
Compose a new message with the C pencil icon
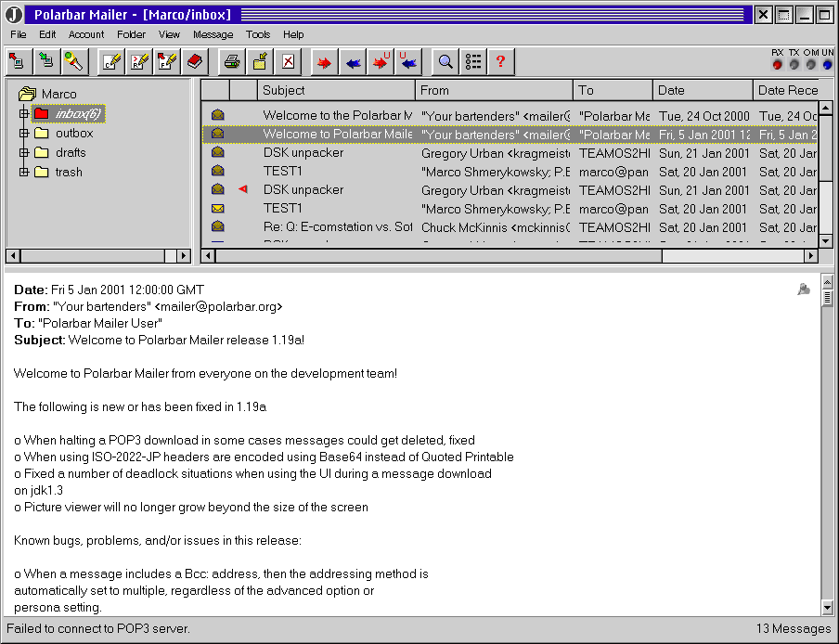click(x=111, y=61)
